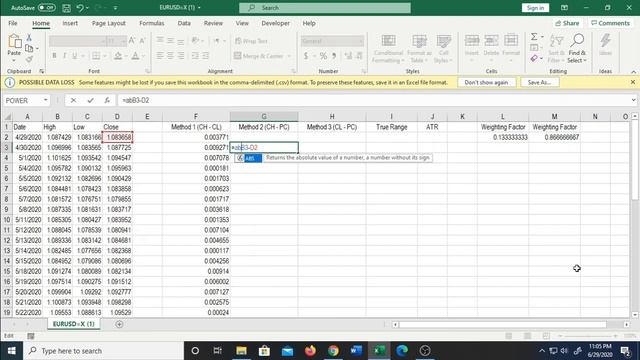
Task: Dismiss the data loss warning bar
Action: (x=633, y=82)
